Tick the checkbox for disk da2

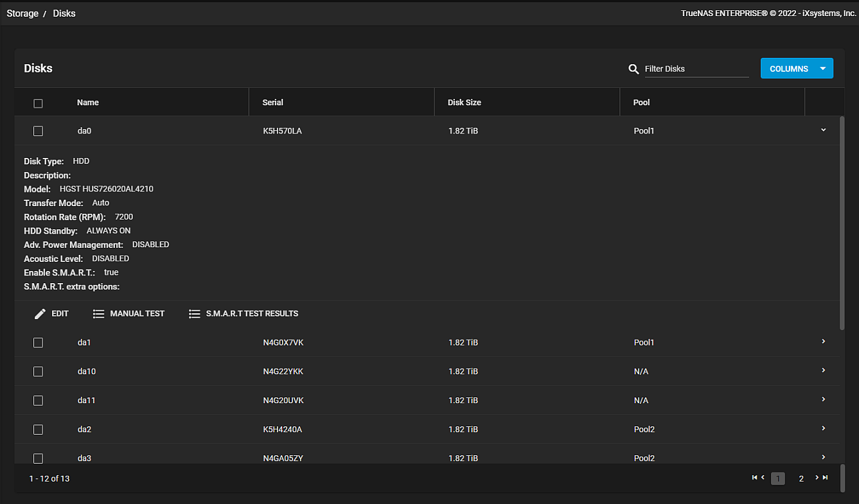tap(38, 430)
